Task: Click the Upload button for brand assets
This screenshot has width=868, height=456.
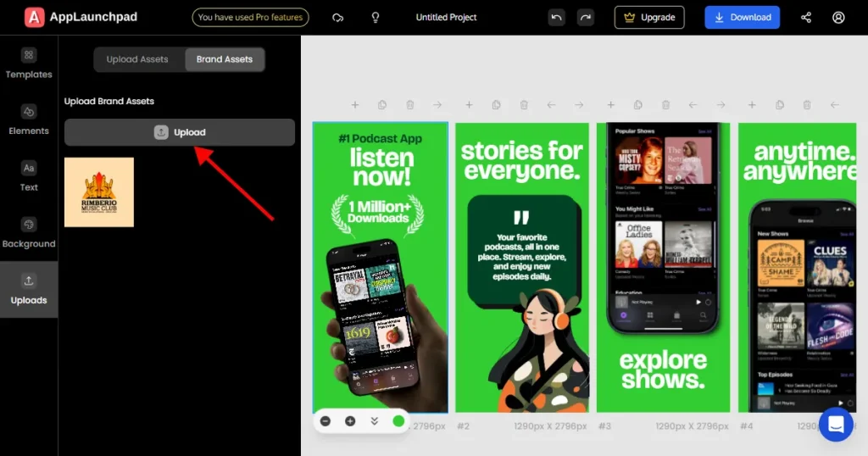Action: [180, 132]
